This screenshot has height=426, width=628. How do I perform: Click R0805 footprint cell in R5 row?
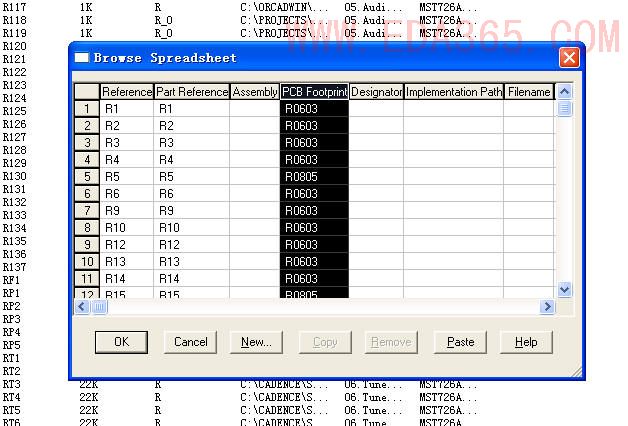314,177
